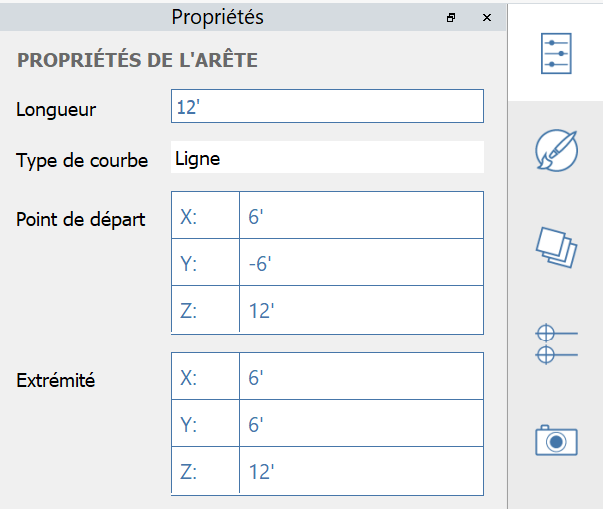Edit Point de départ Y value
This screenshot has height=509, width=603.
pos(360,263)
